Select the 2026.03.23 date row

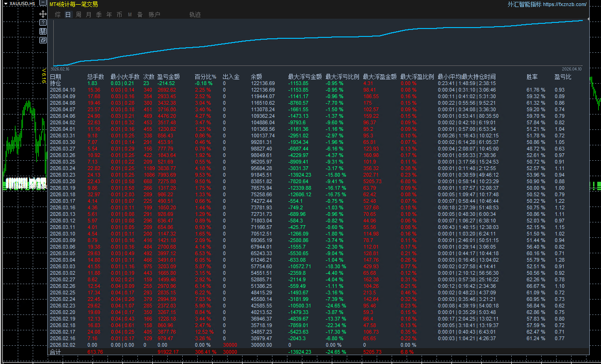63,175
